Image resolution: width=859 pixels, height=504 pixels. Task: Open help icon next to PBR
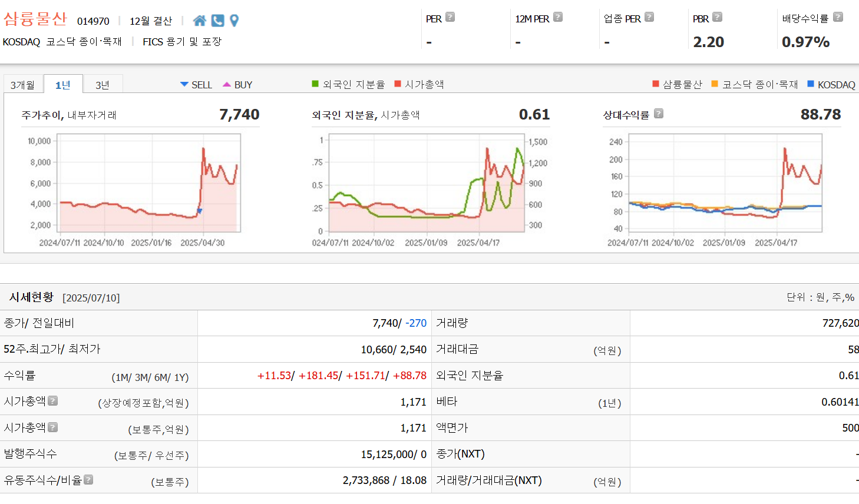(x=717, y=17)
